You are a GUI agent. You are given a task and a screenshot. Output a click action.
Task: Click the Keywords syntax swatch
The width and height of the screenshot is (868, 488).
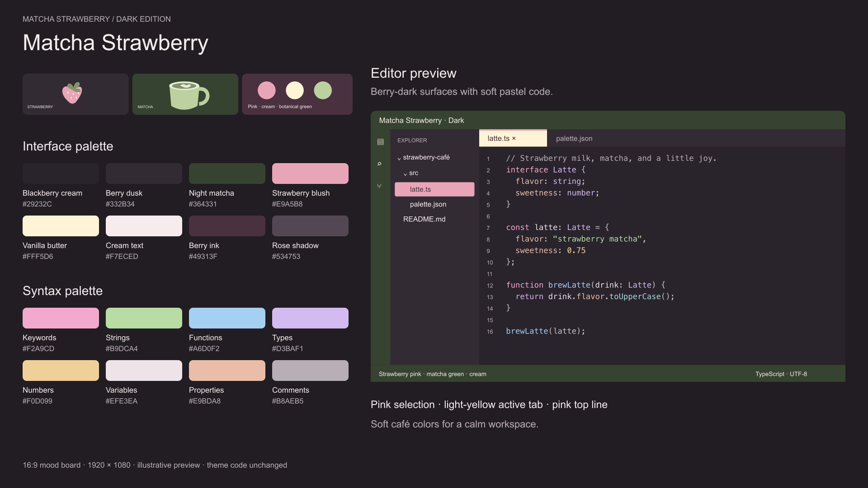pos(61,318)
